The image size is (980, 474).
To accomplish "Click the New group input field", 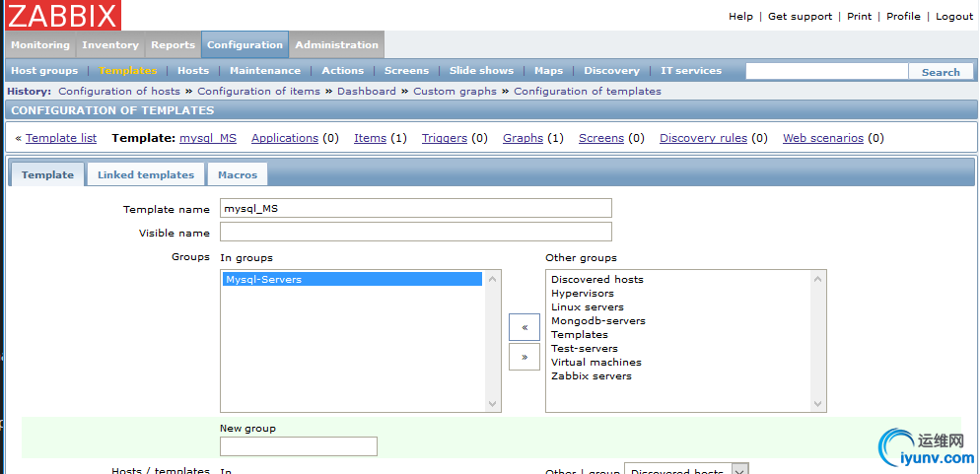I will [x=299, y=446].
